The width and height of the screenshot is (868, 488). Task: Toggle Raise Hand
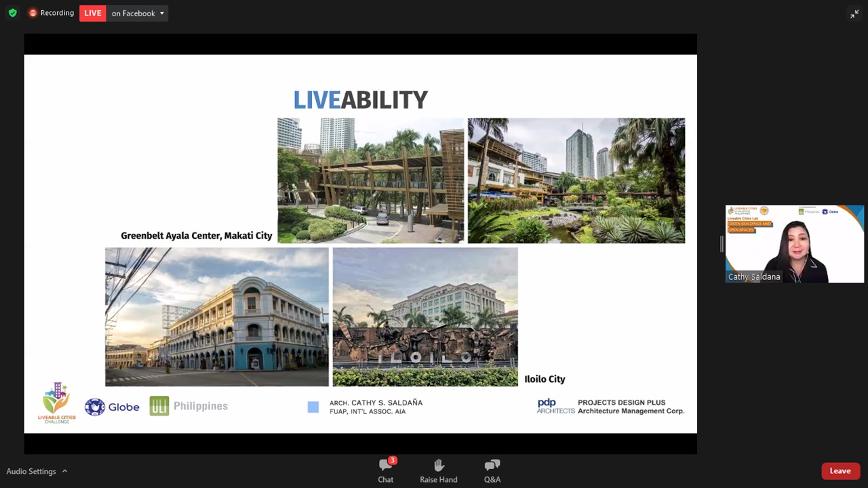coord(438,470)
